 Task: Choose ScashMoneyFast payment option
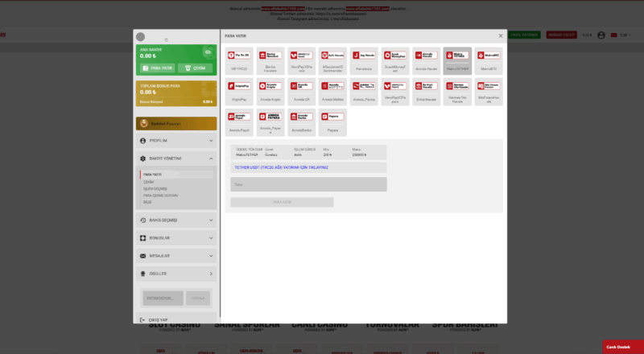tap(395, 61)
